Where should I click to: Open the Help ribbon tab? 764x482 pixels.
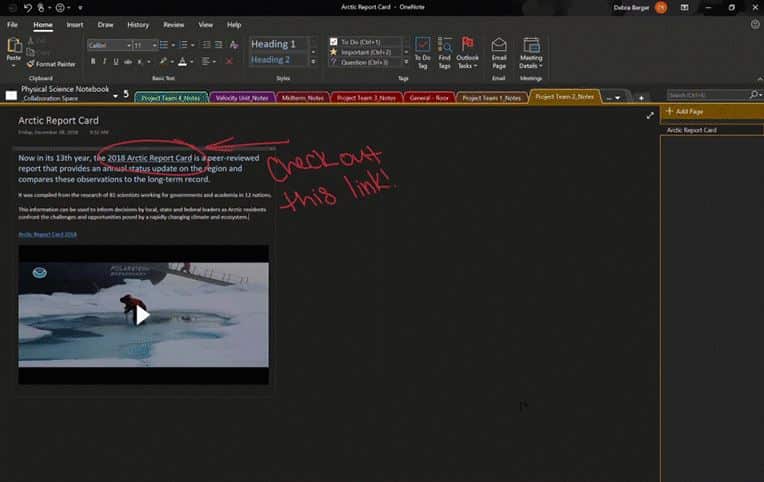pyautogui.click(x=234, y=25)
